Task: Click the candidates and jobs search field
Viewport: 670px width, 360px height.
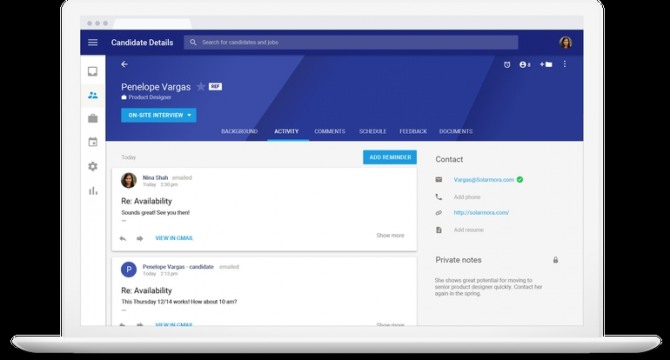Action: click(x=351, y=42)
